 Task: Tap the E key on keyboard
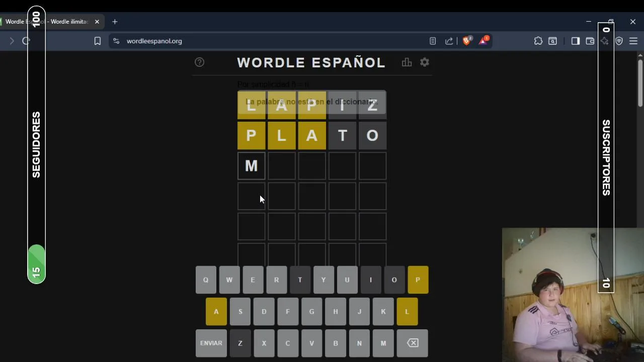[x=253, y=280]
